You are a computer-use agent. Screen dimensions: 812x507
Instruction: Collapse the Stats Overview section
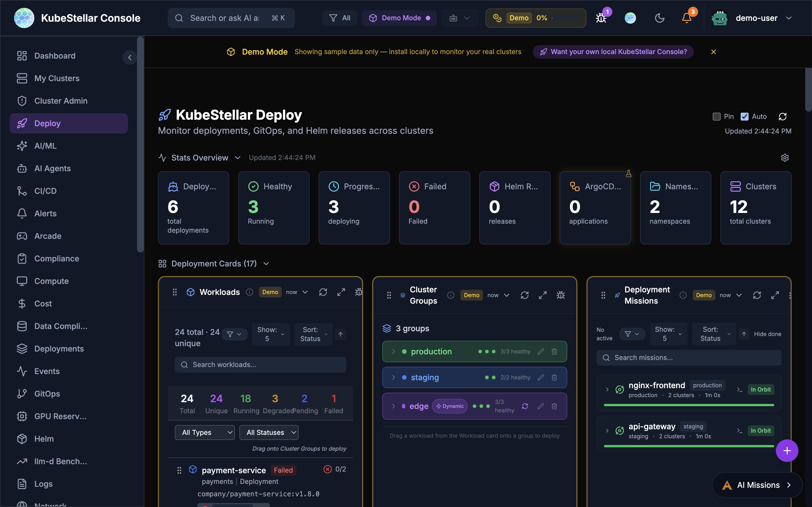238,158
